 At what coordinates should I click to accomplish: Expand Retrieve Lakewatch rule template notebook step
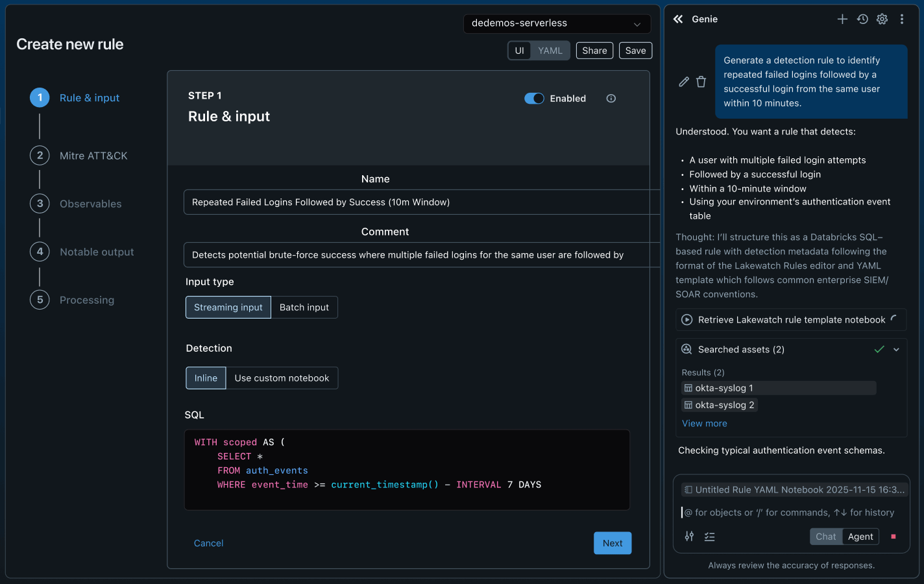point(791,320)
